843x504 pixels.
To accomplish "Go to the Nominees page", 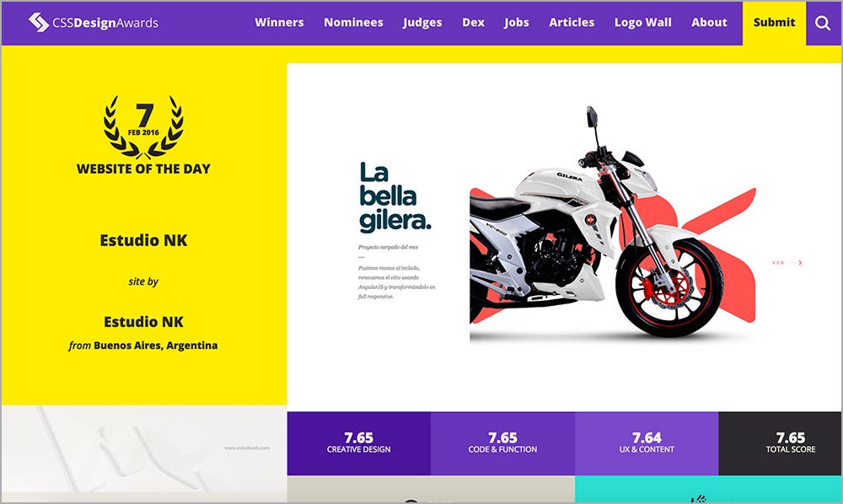I will tap(353, 23).
